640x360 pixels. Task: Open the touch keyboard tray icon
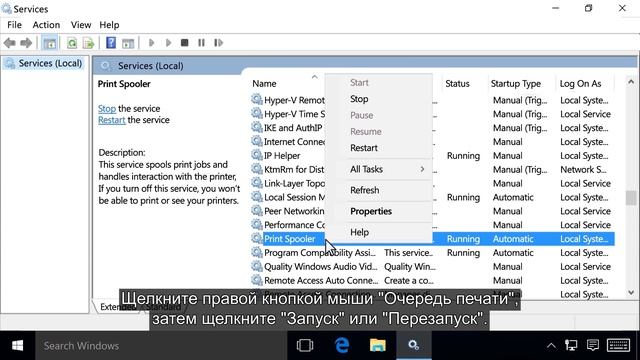click(618, 346)
